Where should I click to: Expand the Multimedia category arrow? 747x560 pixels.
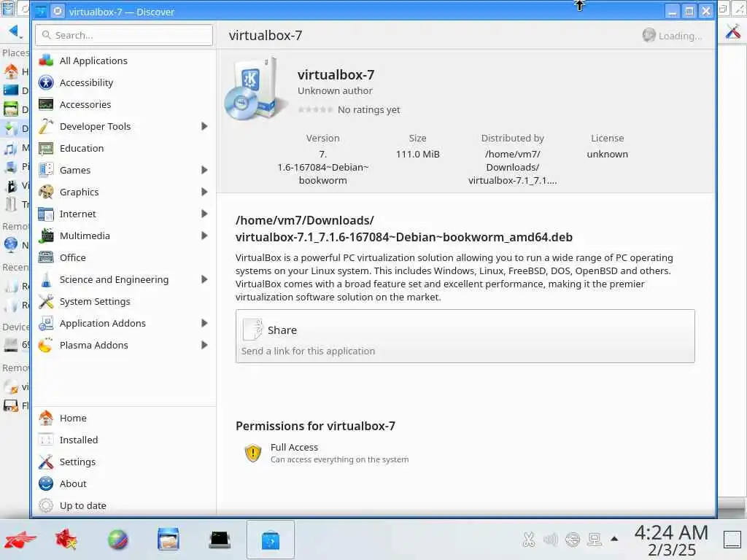click(x=204, y=236)
